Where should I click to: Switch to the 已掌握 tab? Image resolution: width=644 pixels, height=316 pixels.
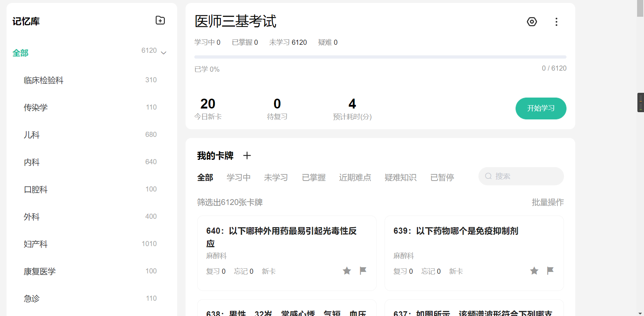click(314, 178)
